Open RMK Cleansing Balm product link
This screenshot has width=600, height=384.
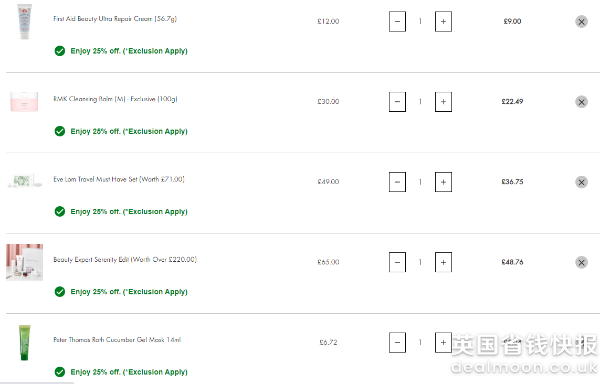pos(115,99)
